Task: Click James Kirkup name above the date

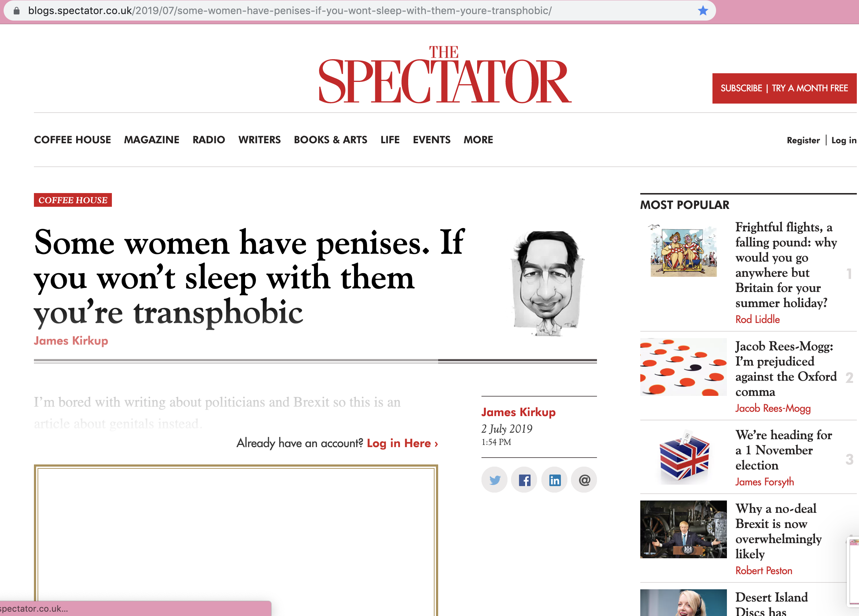Action: (x=518, y=412)
